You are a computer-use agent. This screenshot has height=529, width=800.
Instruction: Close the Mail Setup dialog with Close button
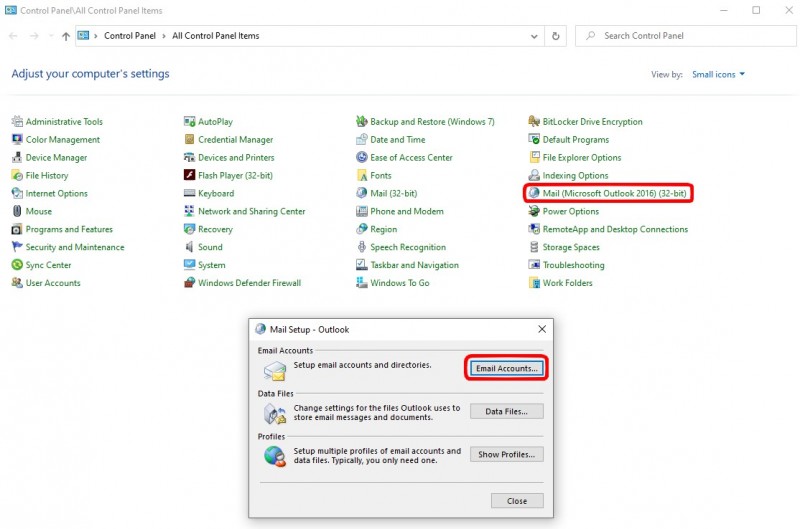pos(517,501)
